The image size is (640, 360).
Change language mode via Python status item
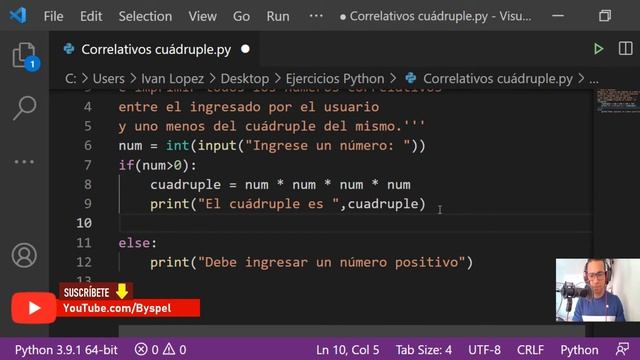click(x=579, y=350)
